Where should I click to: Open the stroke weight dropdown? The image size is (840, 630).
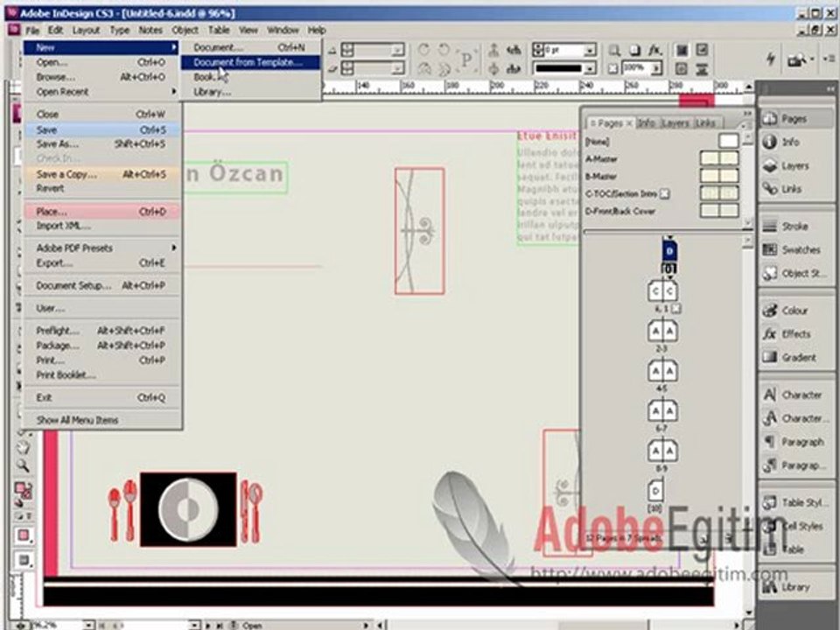tap(590, 51)
